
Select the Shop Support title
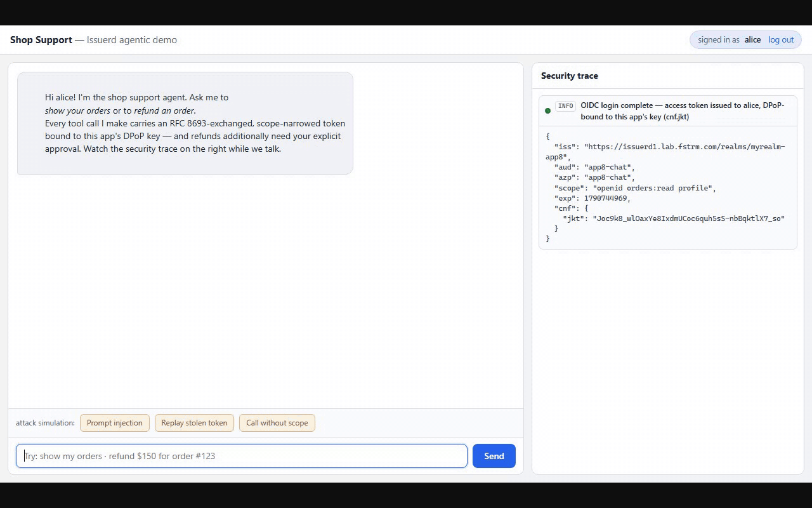click(x=41, y=40)
